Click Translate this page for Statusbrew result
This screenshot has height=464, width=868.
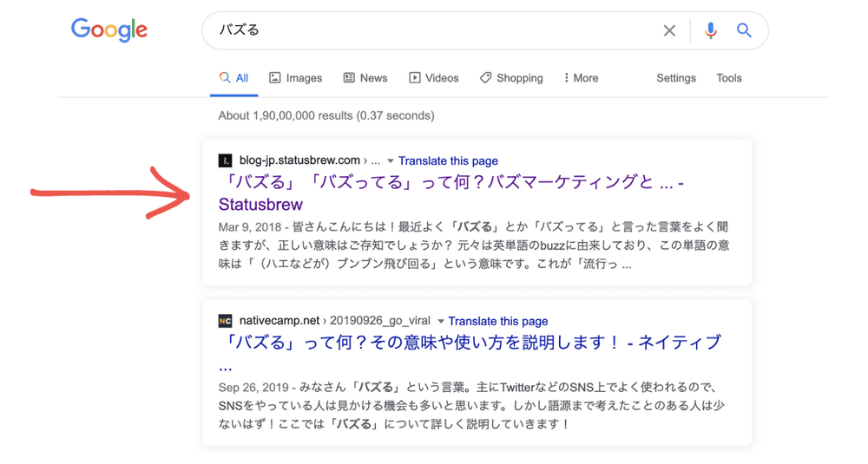point(448,160)
